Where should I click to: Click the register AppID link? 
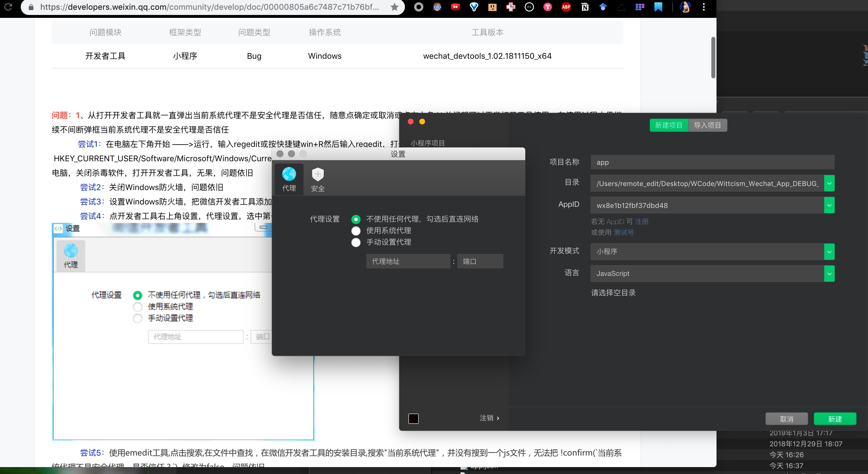642,221
